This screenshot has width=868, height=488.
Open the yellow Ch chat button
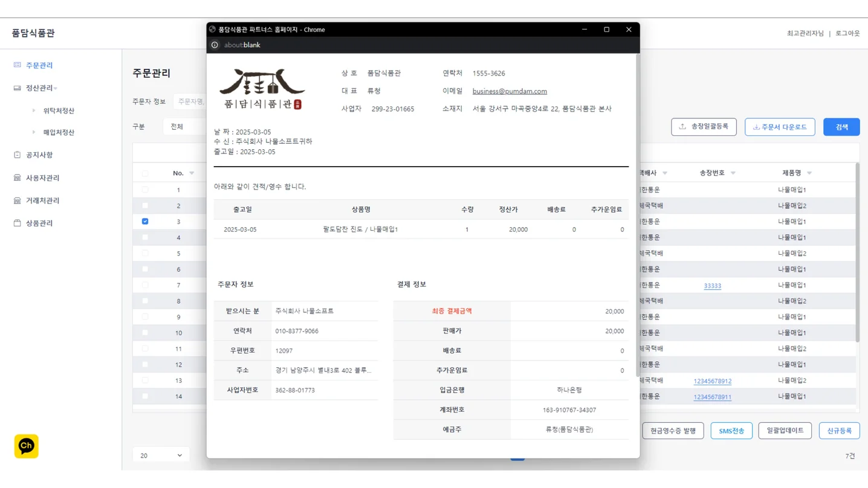26,446
